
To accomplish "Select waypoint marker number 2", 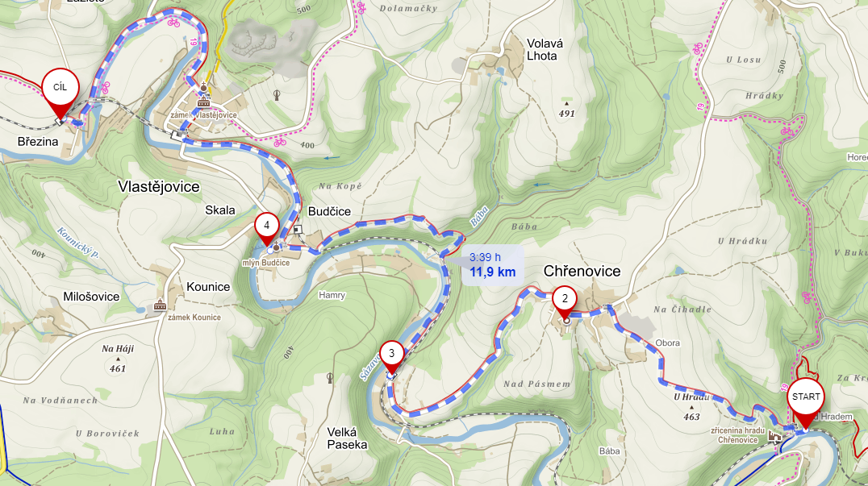I will point(565,304).
